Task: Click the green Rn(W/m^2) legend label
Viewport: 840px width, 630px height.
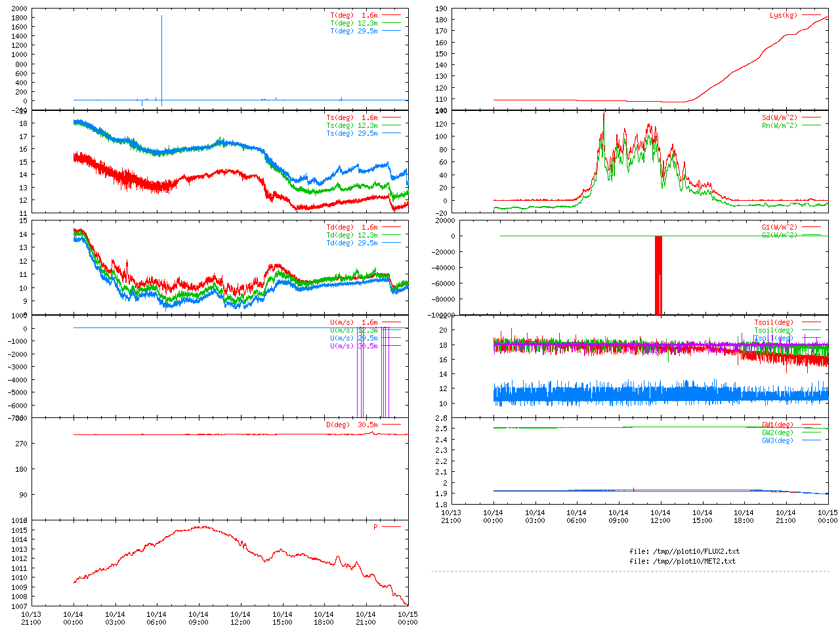Action: click(780, 125)
